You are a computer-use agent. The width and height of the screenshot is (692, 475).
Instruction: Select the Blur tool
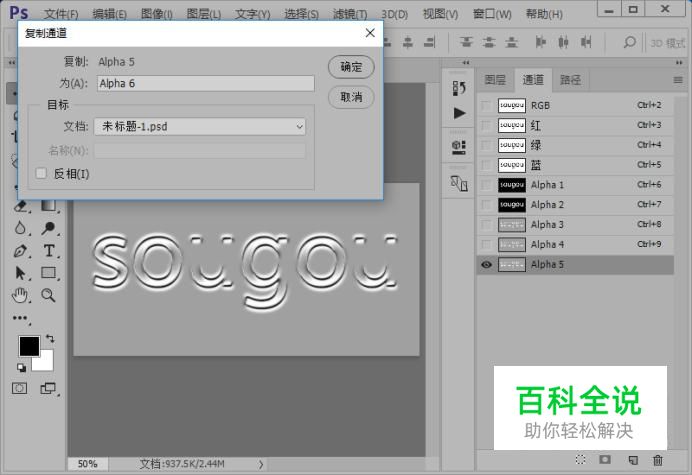pos(20,228)
